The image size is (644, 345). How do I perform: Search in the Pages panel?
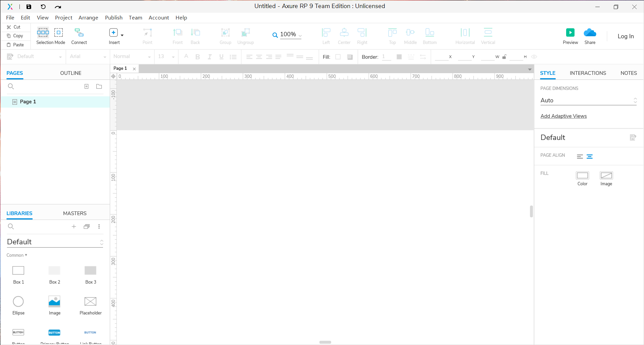11,86
